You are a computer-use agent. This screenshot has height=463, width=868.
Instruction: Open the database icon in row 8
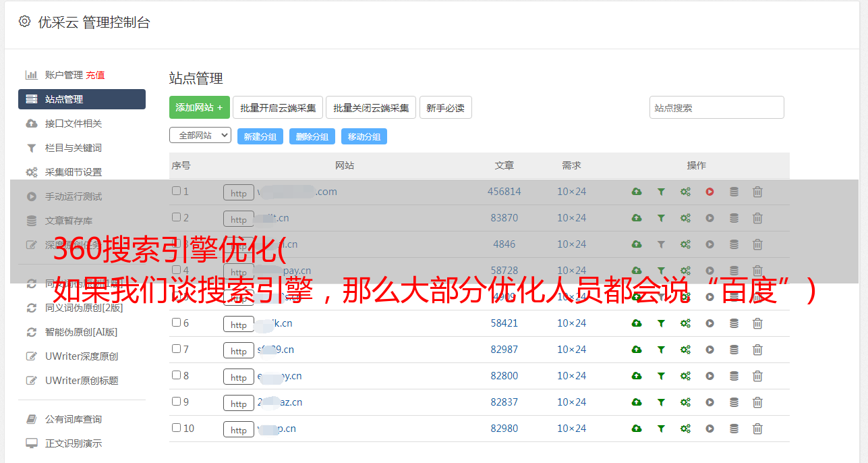734,376
